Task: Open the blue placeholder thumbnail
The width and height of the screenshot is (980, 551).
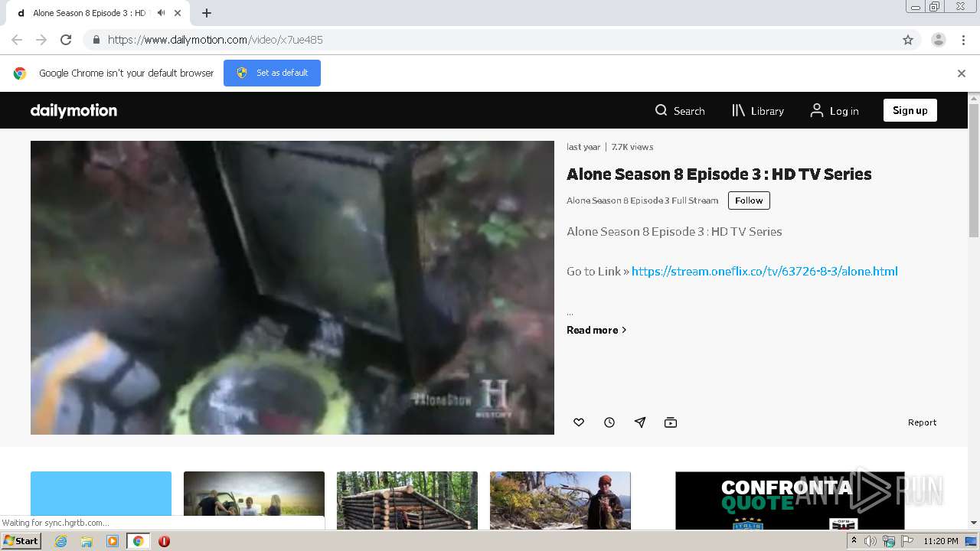Action: coord(101,494)
